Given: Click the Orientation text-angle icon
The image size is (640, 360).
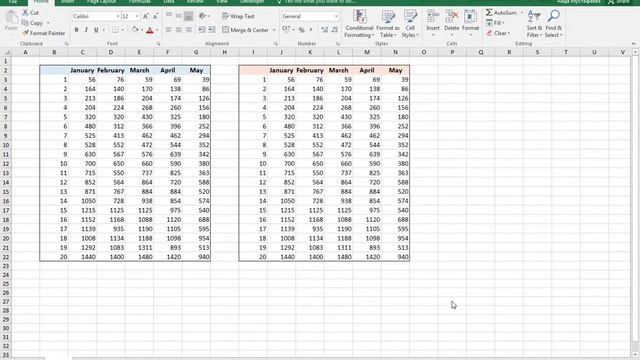Looking at the screenshot, I should click(202, 16).
